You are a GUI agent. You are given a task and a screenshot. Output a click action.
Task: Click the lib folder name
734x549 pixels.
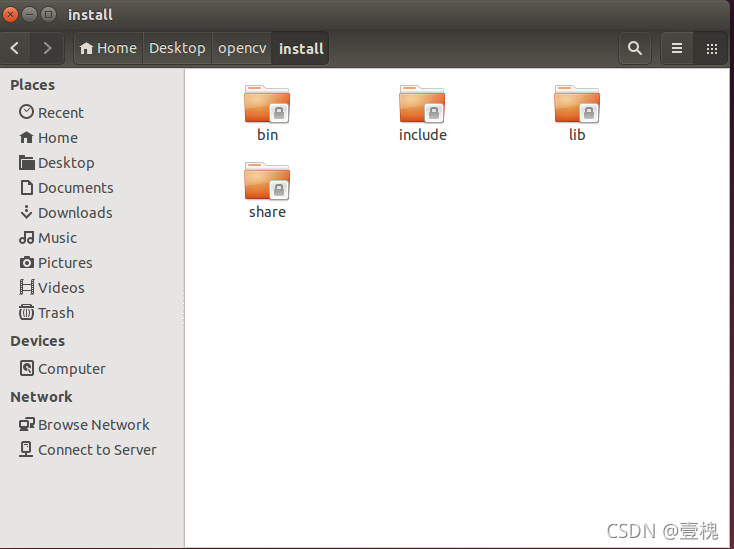(577, 135)
